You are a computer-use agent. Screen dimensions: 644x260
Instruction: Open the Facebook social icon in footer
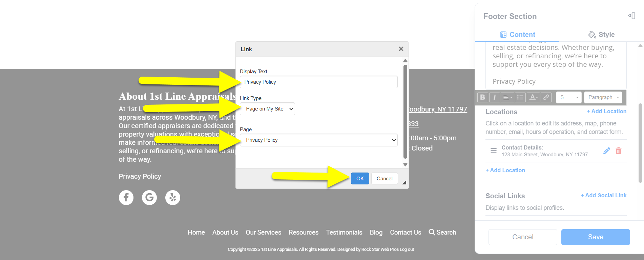(126, 198)
